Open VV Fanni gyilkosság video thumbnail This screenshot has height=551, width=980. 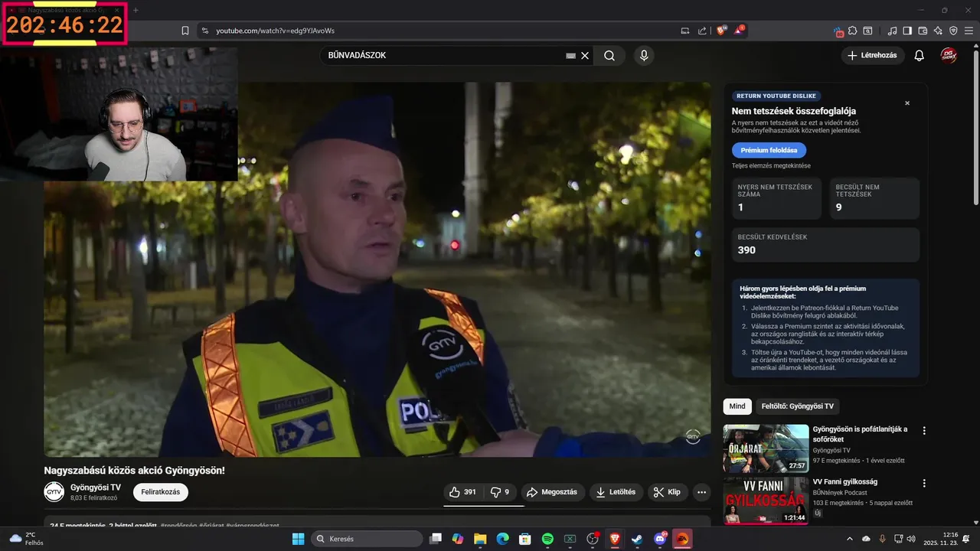tap(766, 501)
